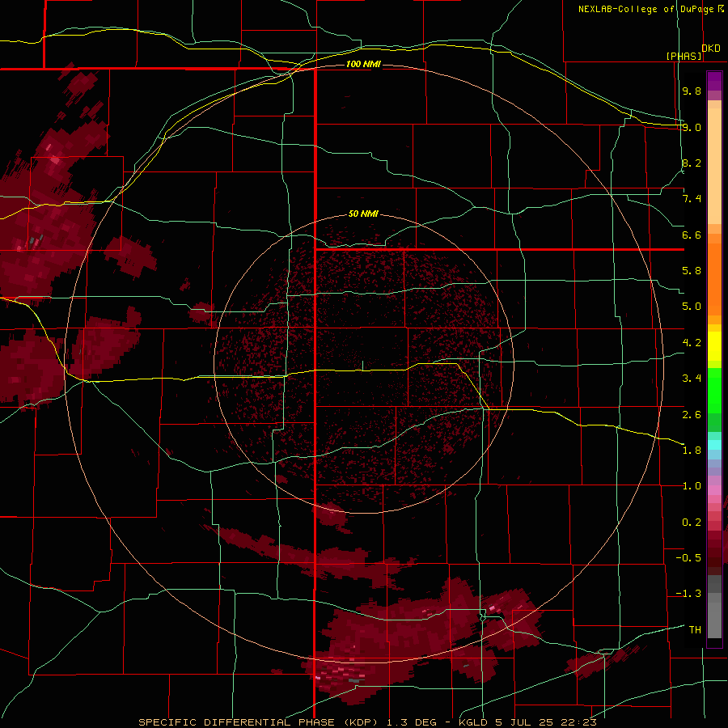Click the 2.6 legend value
The image size is (728, 728).
(692, 414)
